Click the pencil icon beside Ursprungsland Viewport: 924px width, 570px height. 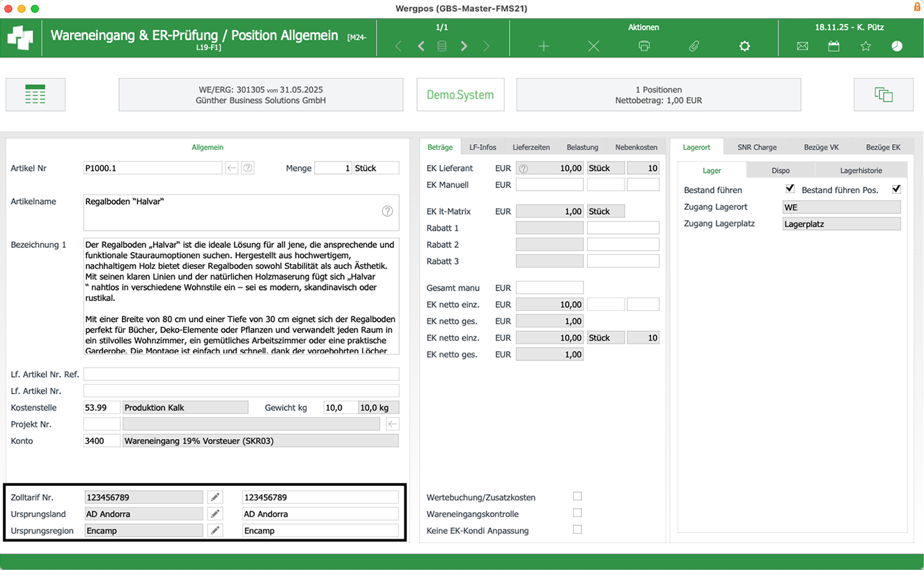[x=216, y=514]
